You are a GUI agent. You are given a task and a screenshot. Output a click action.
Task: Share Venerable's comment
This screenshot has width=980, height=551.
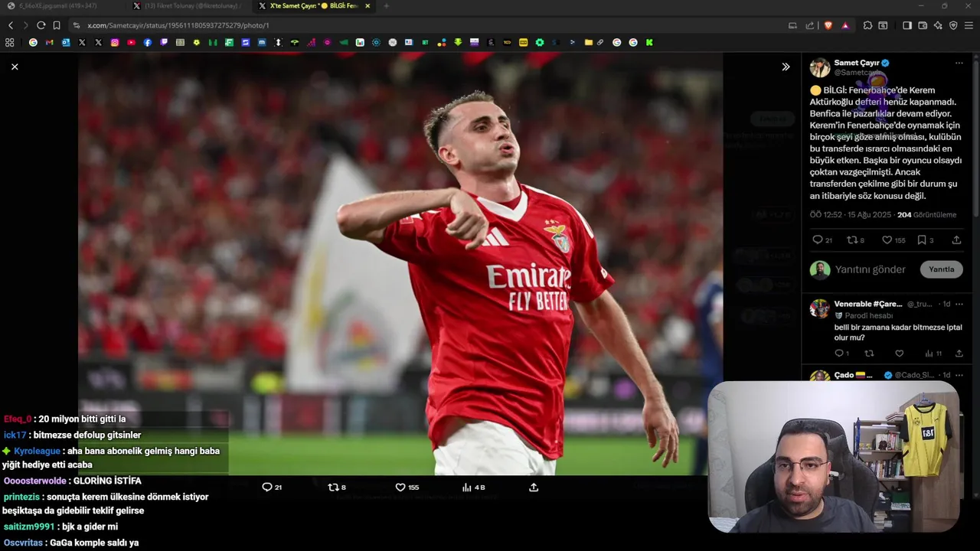(959, 353)
